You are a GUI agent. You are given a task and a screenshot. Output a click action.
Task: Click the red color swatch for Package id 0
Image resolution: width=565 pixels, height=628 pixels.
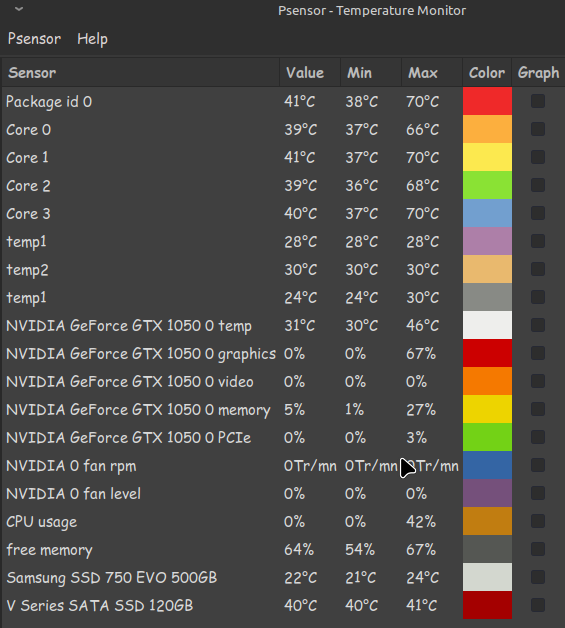pos(487,101)
